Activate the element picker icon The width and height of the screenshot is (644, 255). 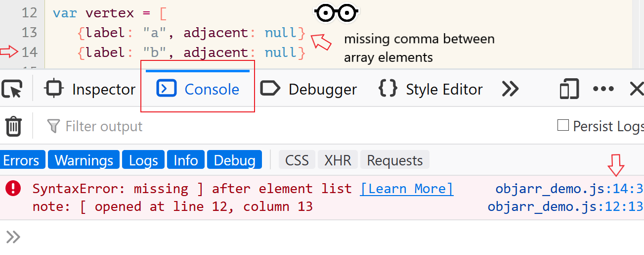click(12, 90)
